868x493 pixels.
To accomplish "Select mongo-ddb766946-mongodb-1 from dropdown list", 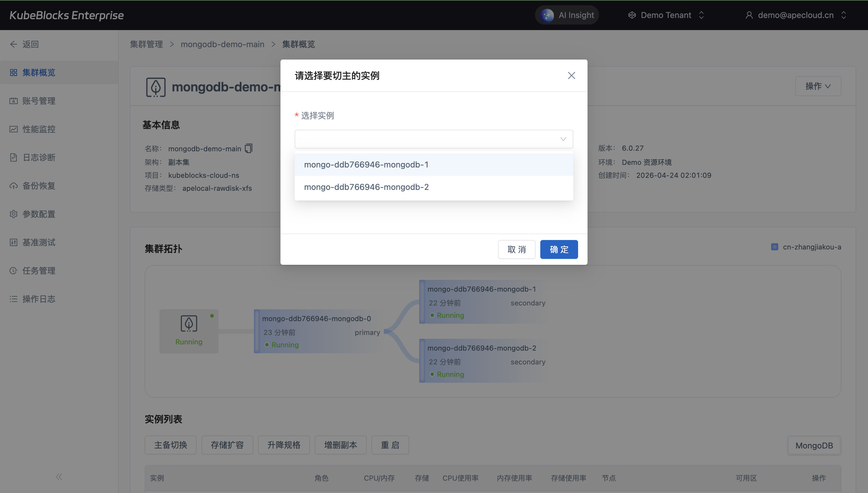I will coord(366,165).
